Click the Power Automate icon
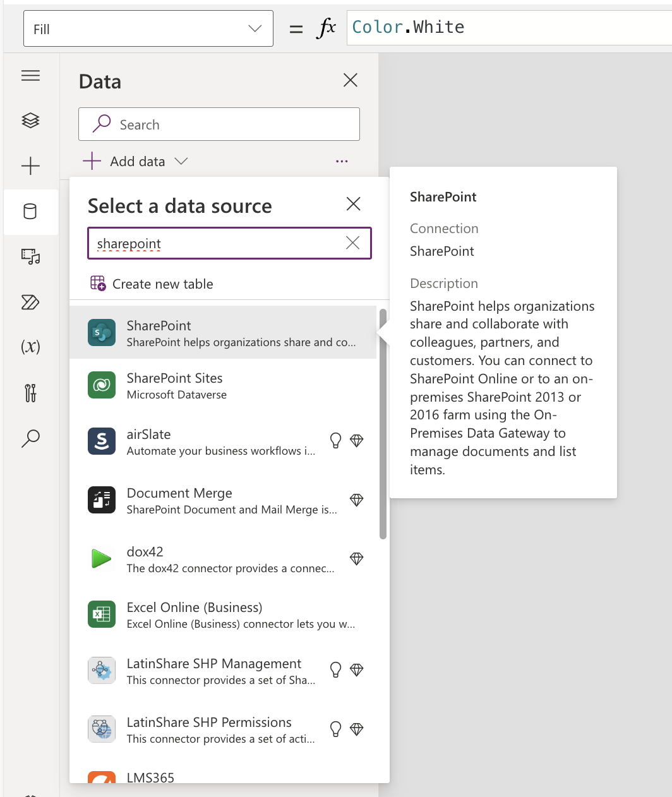Screen dimensions: 672x797 point(30,303)
